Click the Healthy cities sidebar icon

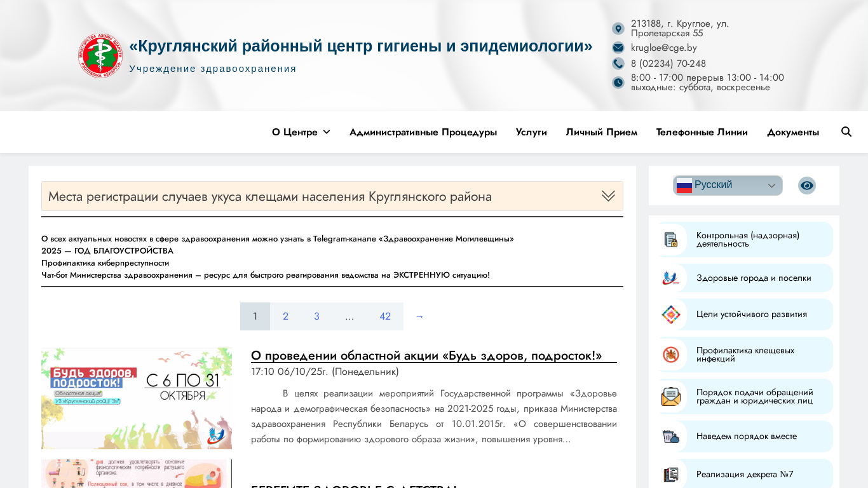pyautogui.click(x=671, y=278)
